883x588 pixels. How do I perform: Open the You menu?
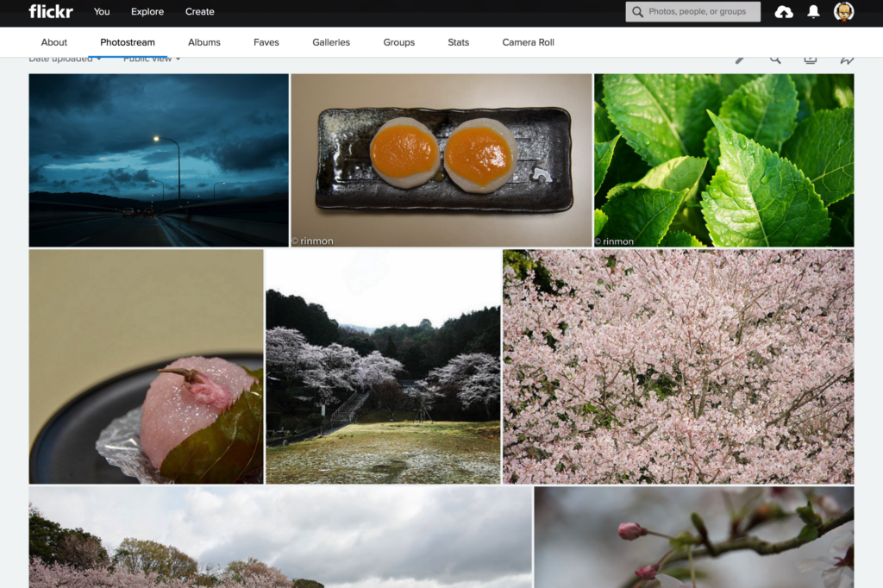coord(102,12)
